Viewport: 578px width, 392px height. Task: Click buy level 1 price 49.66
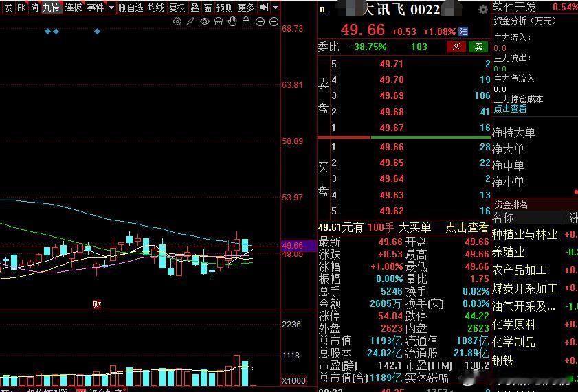point(392,147)
